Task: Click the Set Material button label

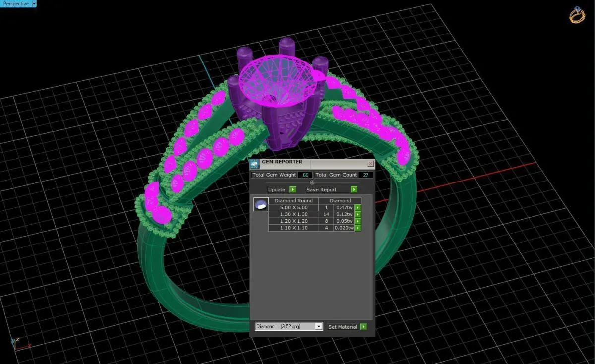Action: [x=343, y=327]
